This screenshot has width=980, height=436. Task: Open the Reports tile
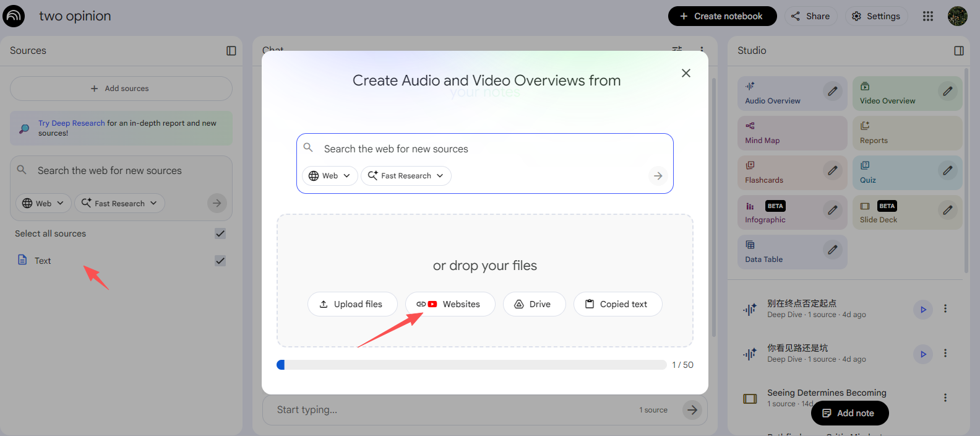(x=908, y=133)
